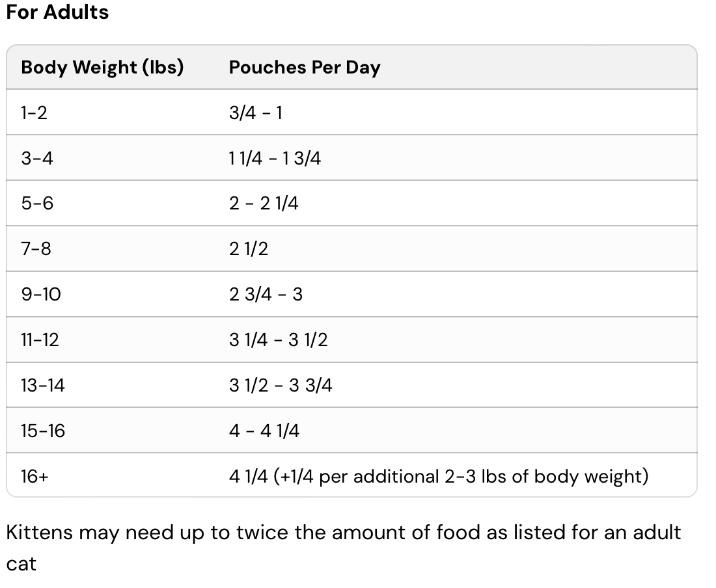The width and height of the screenshot is (716, 588).
Task: Click the "2 1/2" pouches value
Action: pyautogui.click(x=249, y=249)
